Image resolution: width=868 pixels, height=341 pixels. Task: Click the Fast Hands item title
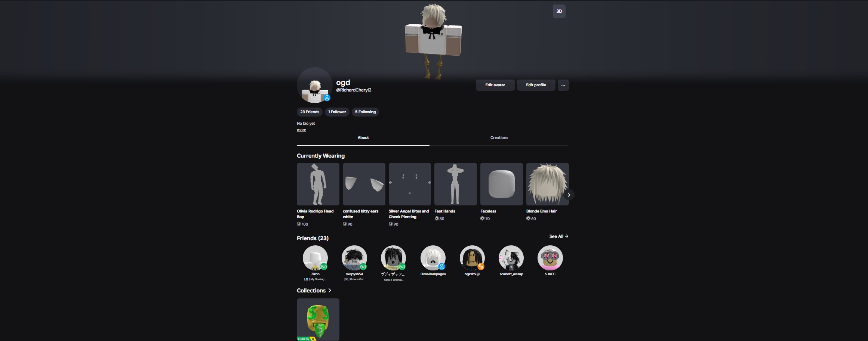coord(444,211)
